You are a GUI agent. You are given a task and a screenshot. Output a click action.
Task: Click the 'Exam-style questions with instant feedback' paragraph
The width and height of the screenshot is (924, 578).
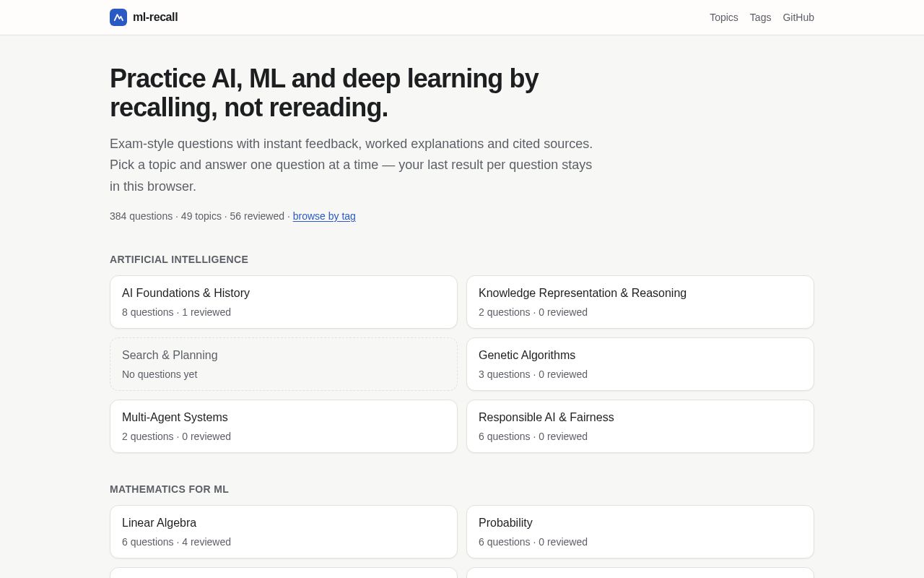pos(352,165)
